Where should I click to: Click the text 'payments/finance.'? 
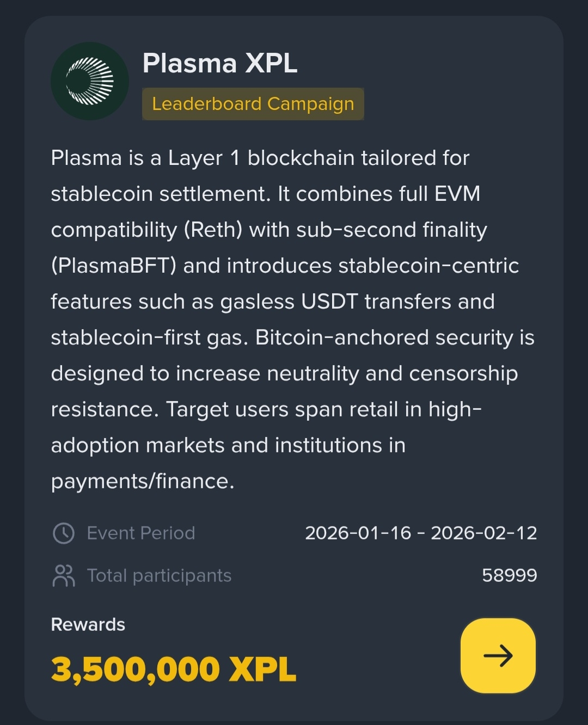[143, 482]
